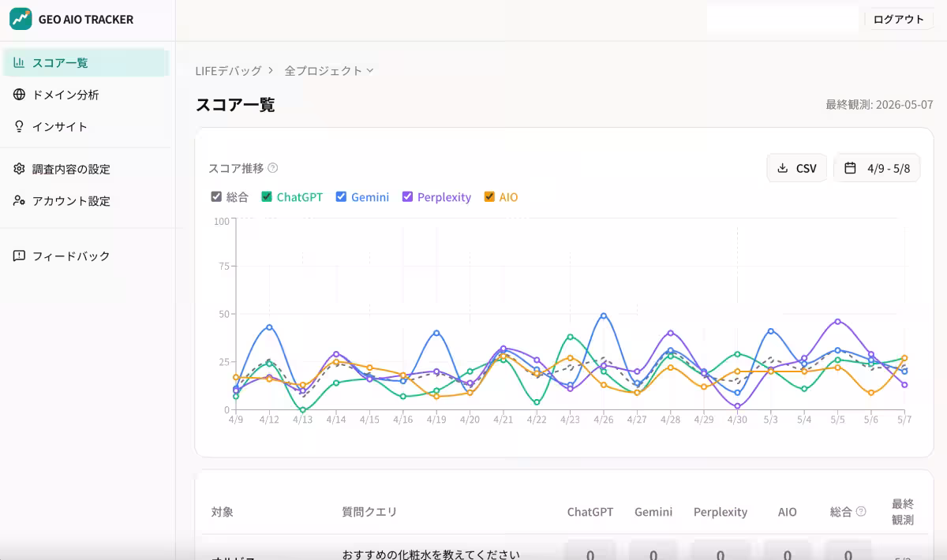
Task: Toggle the ChatGPT series checkbox
Action: click(x=267, y=196)
